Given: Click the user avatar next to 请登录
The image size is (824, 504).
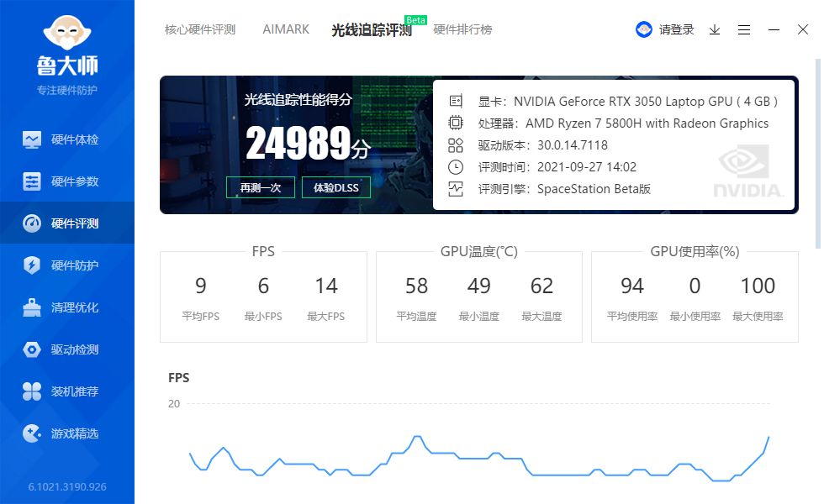Looking at the screenshot, I should click(644, 29).
